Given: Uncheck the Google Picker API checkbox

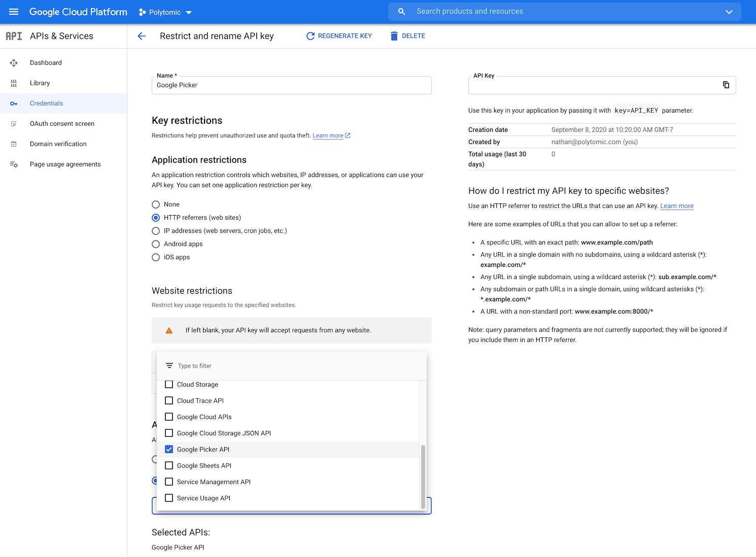Looking at the screenshot, I should pyautogui.click(x=169, y=449).
